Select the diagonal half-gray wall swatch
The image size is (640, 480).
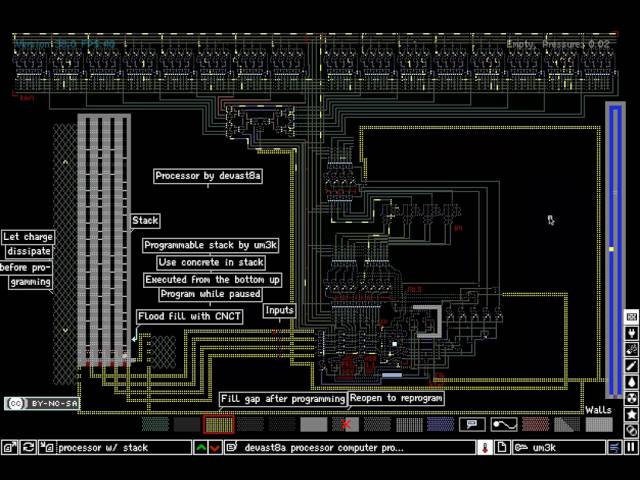click(567, 424)
